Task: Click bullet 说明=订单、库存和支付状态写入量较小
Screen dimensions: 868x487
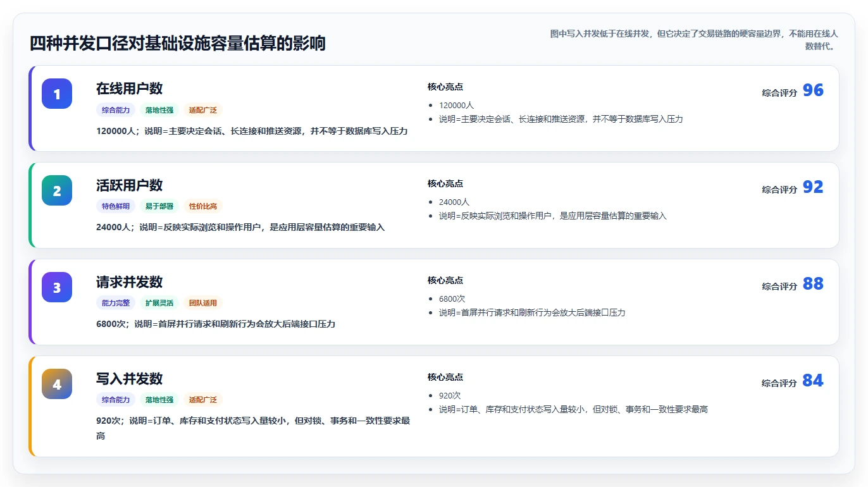Action: click(x=573, y=410)
